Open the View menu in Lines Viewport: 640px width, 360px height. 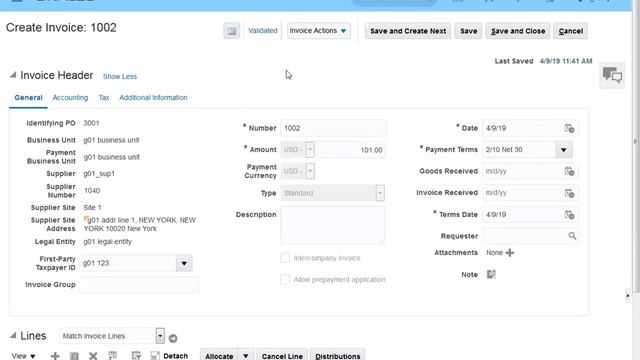[23, 356]
